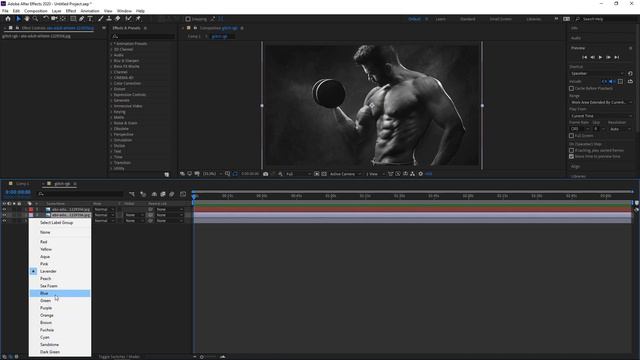Select the Selection (arrow) tool

pos(18,19)
